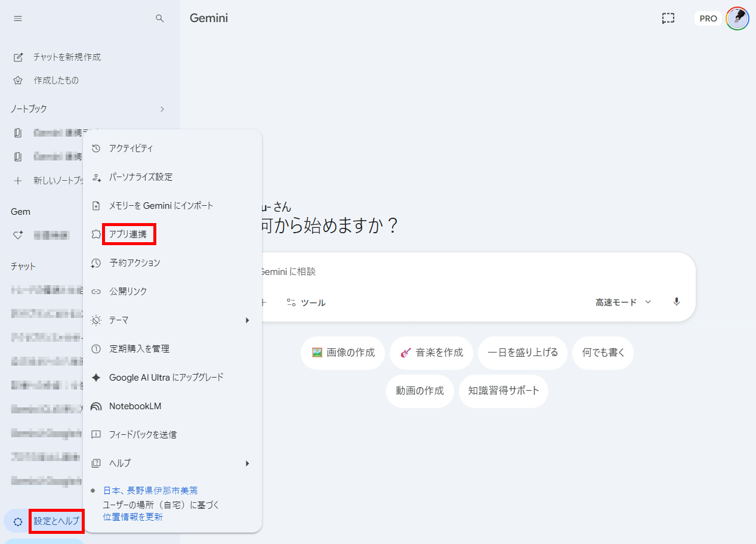Click the NotebookLM arch logo icon

96,406
